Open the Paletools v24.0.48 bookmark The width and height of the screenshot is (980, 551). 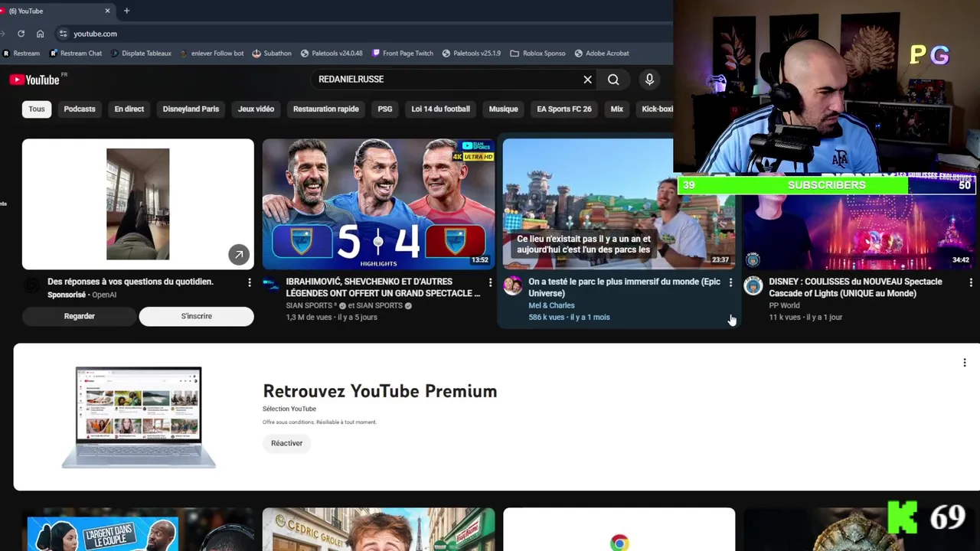(x=332, y=54)
